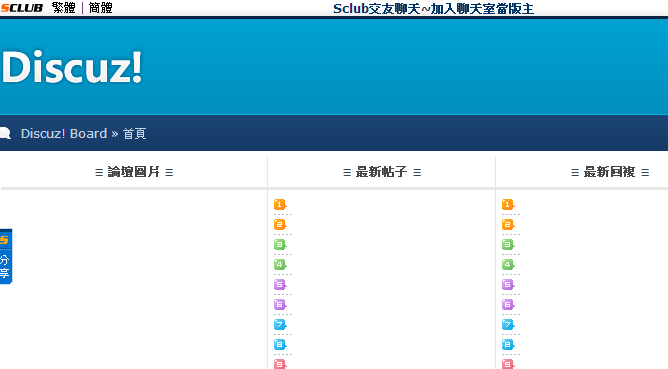Click the speech bubble icon beside Discuz! Board

5,133
